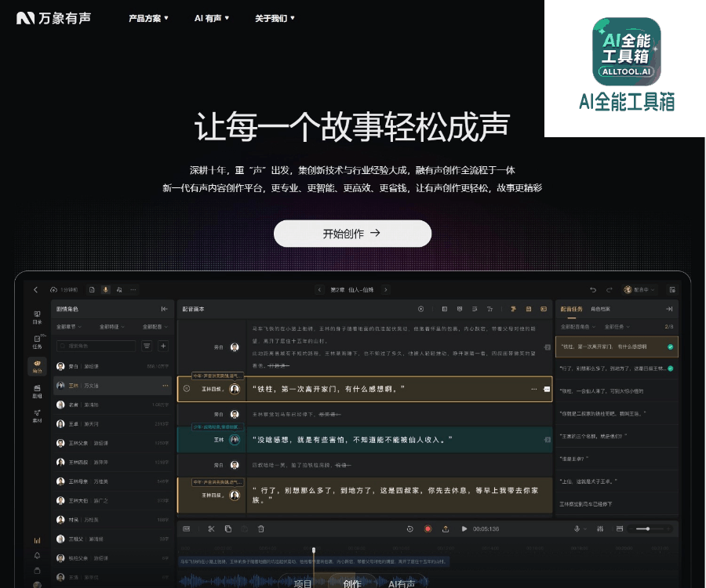The height and width of the screenshot is (588, 706).
Task: Expand the 全部任务 filter
Action: (x=617, y=327)
